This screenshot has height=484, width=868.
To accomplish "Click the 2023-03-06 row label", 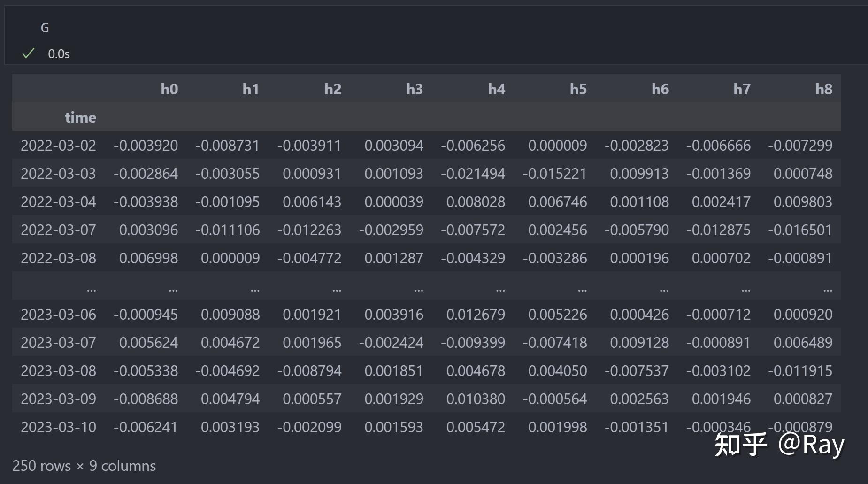I will (58, 315).
